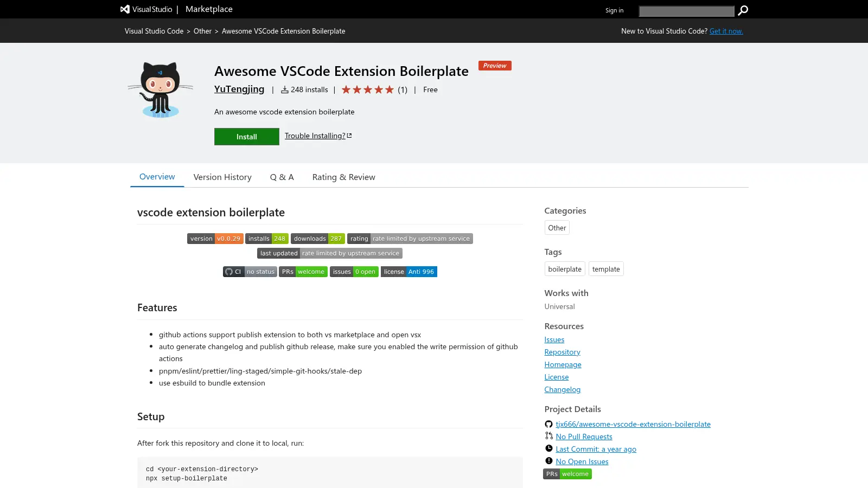Click the Visual Studio logo icon
Viewport: 868px width, 488px height.
click(x=125, y=9)
